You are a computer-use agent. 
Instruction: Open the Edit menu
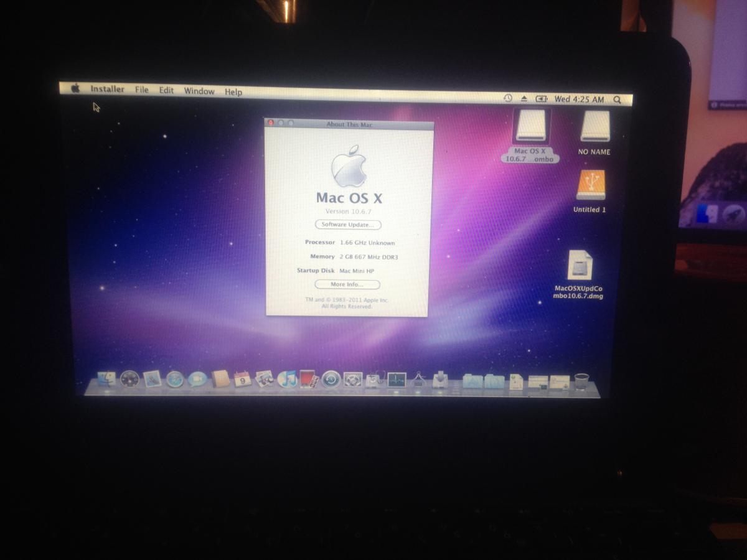[166, 90]
